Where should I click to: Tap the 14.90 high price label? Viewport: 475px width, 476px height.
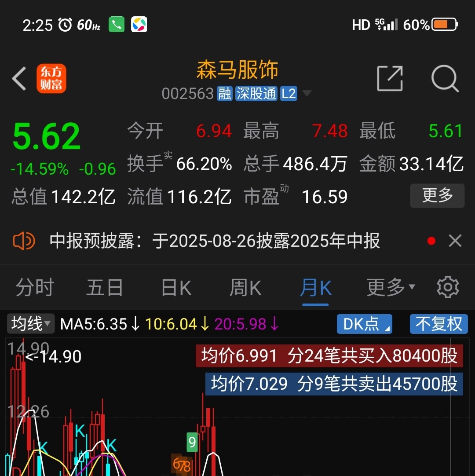tap(53, 356)
